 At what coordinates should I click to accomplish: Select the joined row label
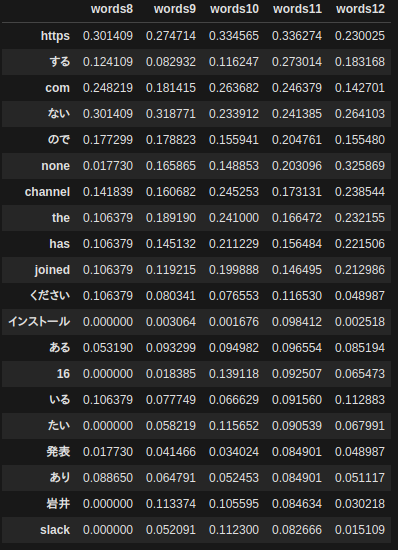52,270
